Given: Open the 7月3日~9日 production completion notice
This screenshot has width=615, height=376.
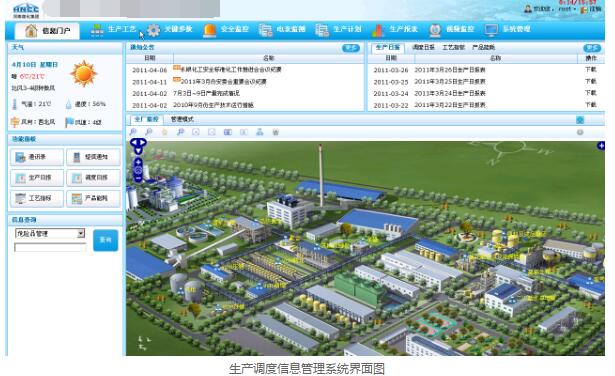Looking at the screenshot, I should [x=206, y=93].
